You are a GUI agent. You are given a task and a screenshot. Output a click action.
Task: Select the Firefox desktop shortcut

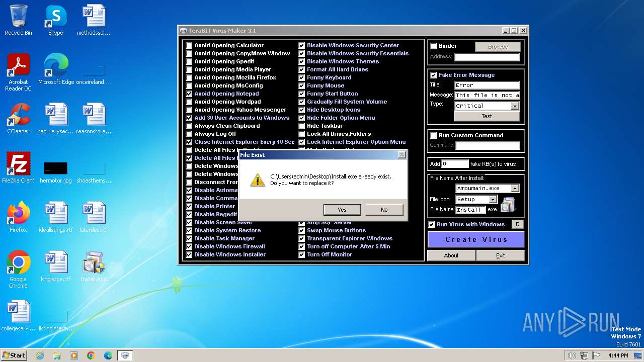pos(18,217)
